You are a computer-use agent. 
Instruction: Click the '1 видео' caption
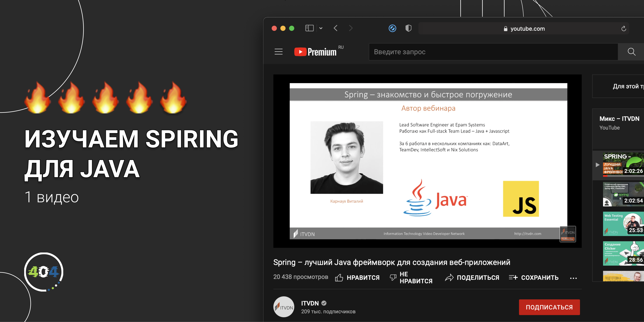point(51,197)
